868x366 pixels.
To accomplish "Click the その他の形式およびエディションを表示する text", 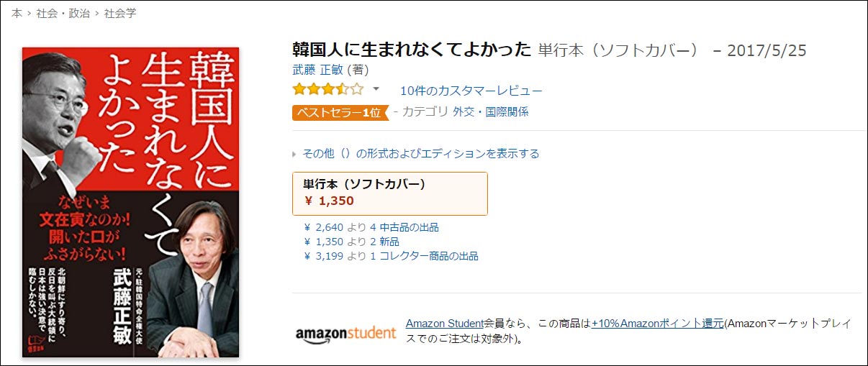I will [x=421, y=154].
